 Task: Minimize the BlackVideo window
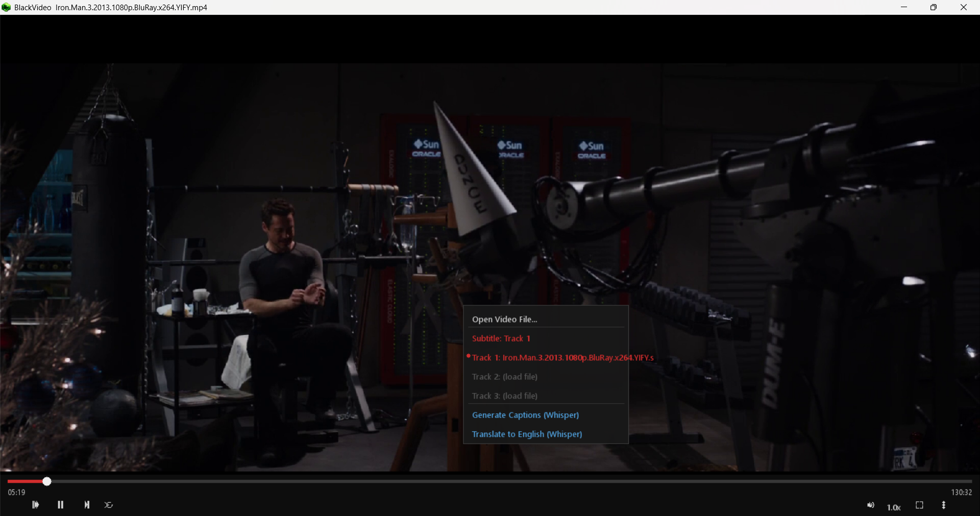(x=904, y=7)
